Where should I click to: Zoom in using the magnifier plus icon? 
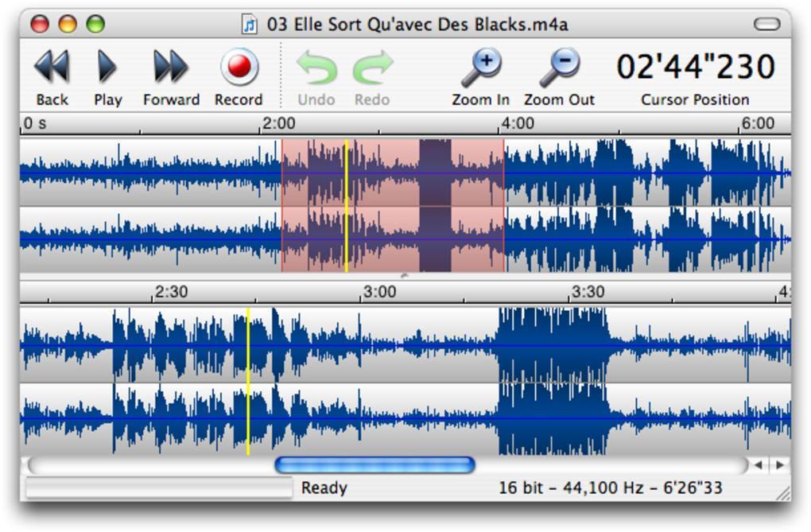480,68
